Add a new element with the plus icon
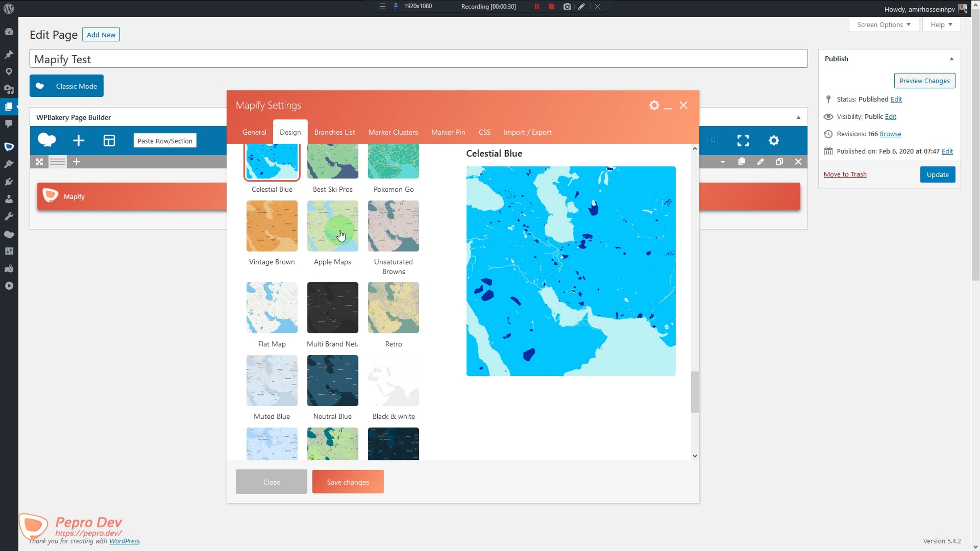The height and width of the screenshot is (551, 980). coord(78,140)
